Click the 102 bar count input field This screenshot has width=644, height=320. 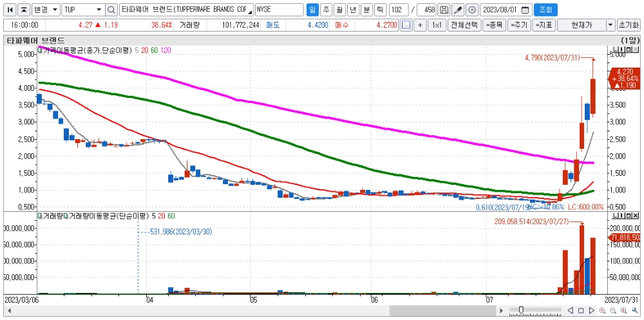[x=399, y=10]
